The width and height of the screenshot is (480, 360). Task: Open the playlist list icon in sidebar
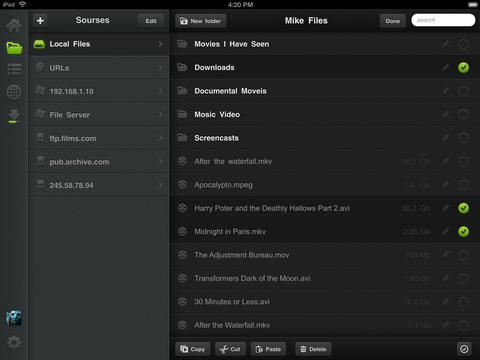(x=14, y=69)
